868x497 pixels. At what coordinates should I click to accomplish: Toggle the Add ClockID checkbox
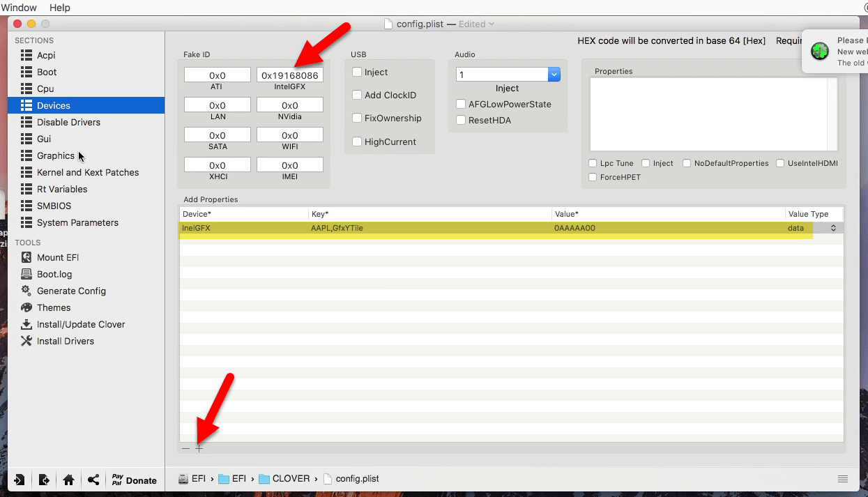(x=357, y=95)
